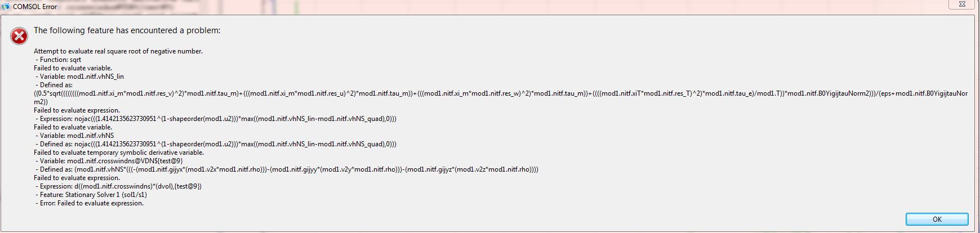
Task: Click the 'Defined as: nojac' line
Action: 216,144
